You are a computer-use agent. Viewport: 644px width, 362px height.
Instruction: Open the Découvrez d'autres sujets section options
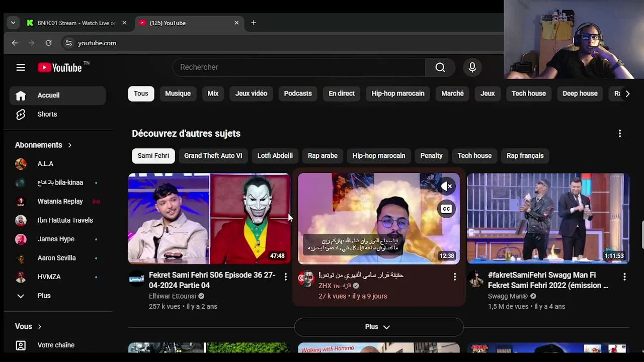point(620,133)
